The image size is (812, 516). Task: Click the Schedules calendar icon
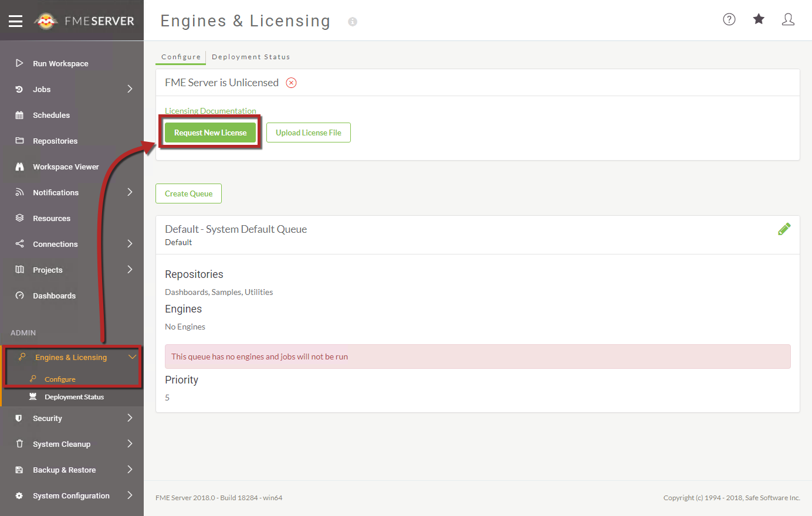pos(19,115)
